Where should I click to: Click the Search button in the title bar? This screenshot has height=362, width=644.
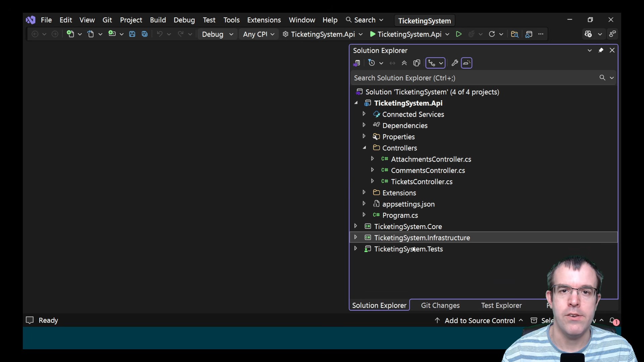pyautogui.click(x=364, y=20)
